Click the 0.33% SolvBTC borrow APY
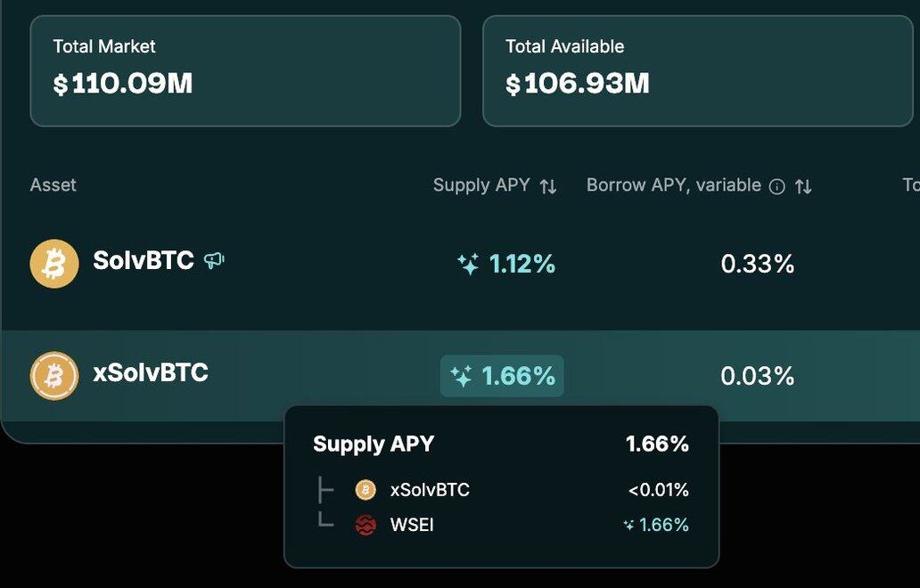 coord(758,264)
